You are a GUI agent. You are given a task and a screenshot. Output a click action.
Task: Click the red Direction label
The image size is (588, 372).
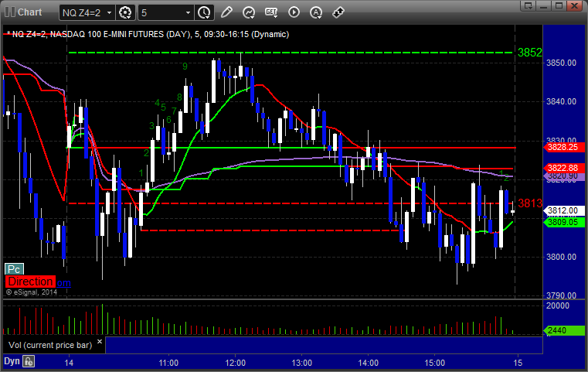click(x=30, y=282)
